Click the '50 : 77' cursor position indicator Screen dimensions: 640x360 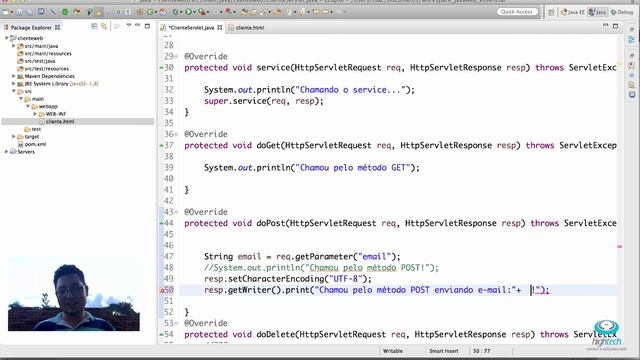[x=482, y=351]
